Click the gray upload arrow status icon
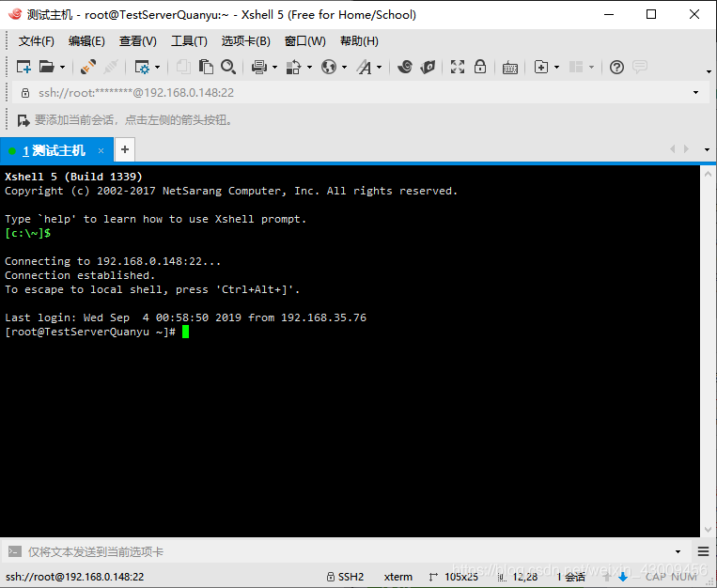 [607, 577]
